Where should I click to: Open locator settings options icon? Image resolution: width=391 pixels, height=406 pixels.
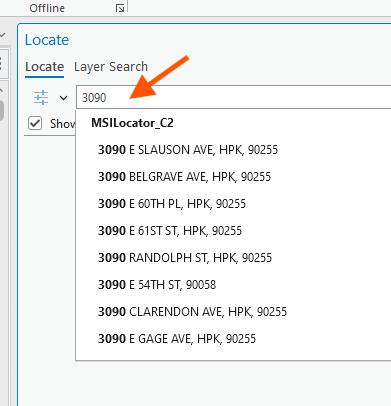41,98
